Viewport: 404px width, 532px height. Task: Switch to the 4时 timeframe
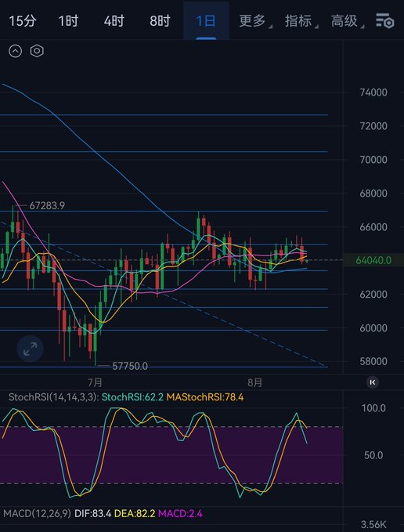(114, 21)
